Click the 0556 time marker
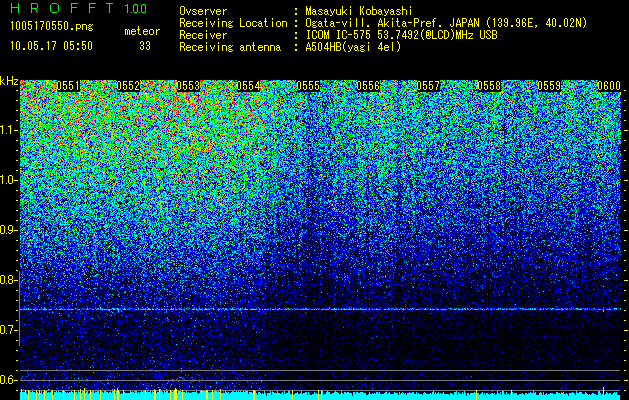Viewport: 629px width, 400px height. (x=368, y=86)
